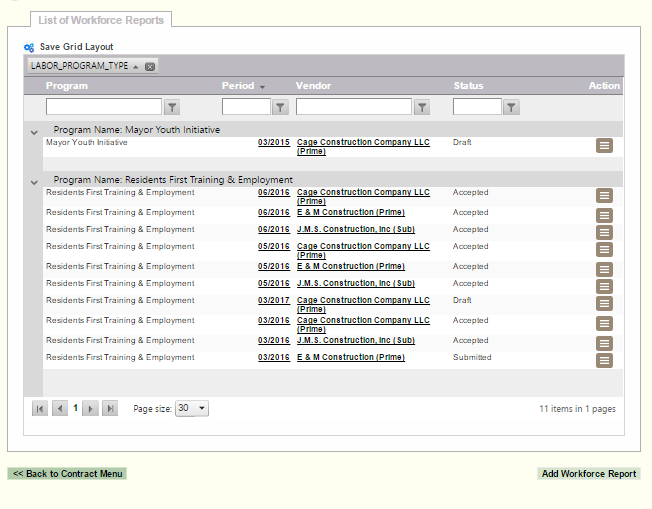
Task: Open the filter icon for the Period column
Action: [280, 107]
